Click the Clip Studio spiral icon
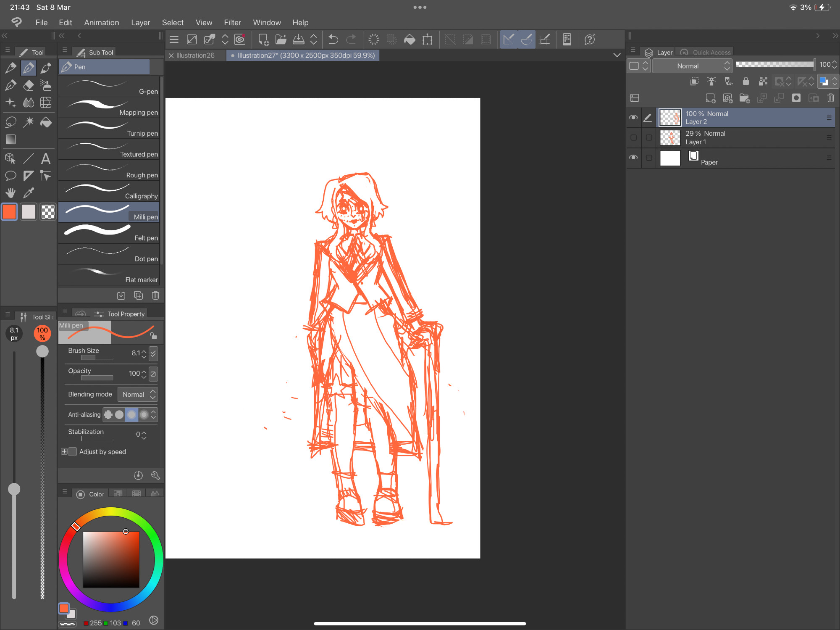Screen dimensions: 840x630 (x=240, y=40)
